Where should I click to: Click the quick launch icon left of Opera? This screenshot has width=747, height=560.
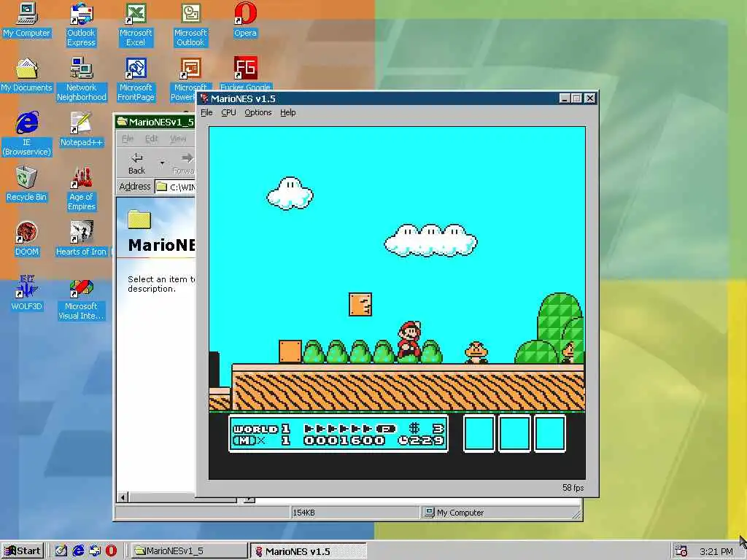click(95, 551)
